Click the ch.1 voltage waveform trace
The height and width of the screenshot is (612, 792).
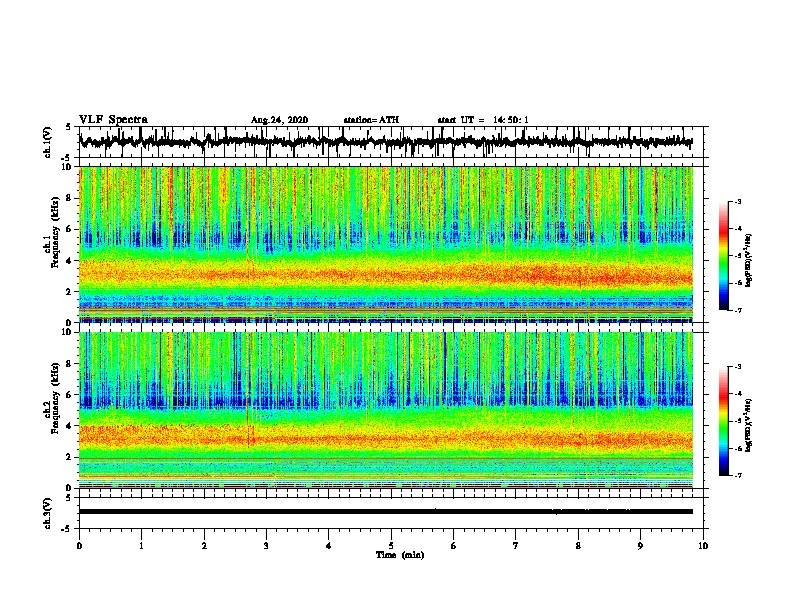pos(385,142)
